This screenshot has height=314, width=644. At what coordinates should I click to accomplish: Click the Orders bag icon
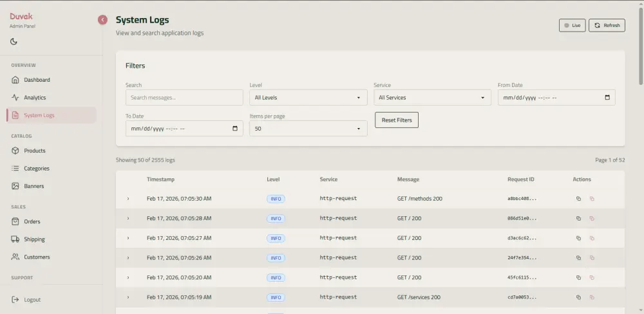(x=15, y=221)
